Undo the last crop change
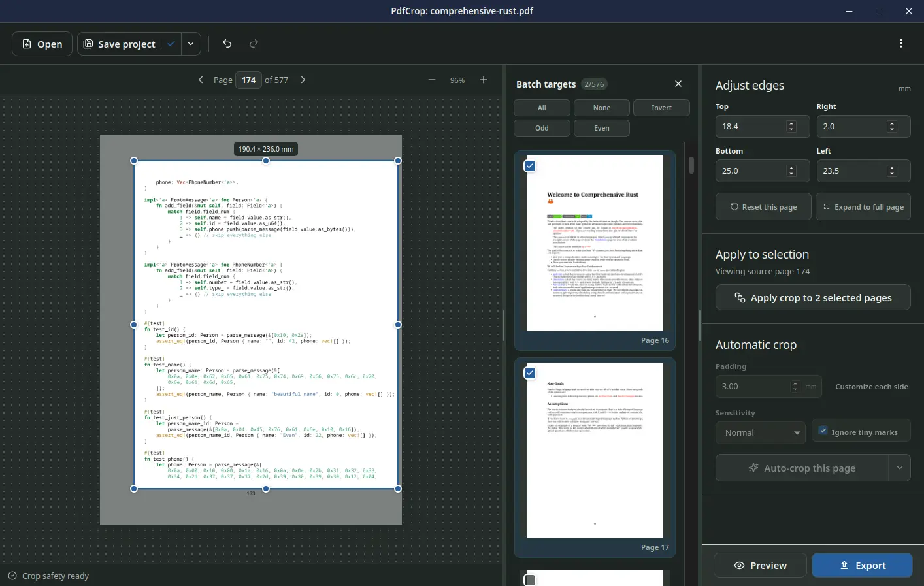Screen dimensions: 924x586 coord(227,44)
